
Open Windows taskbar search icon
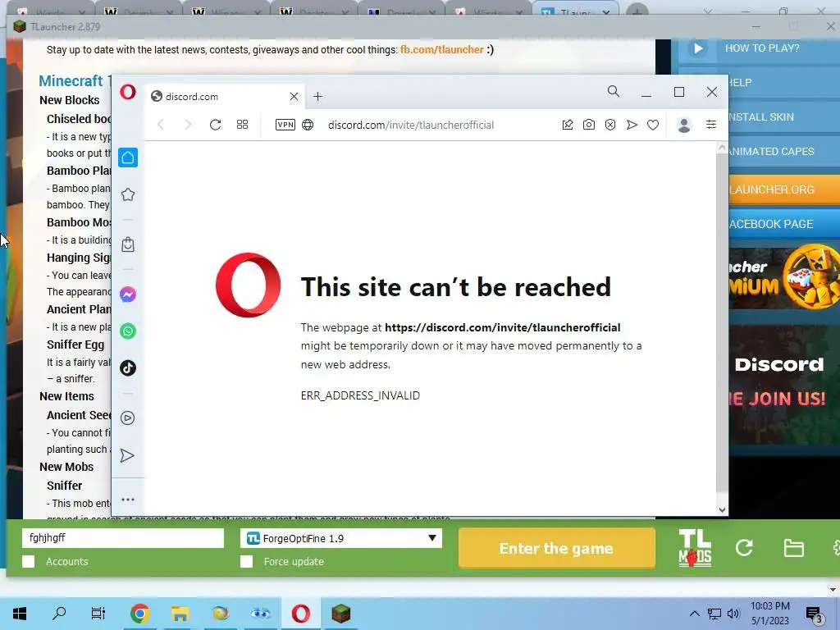click(x=59, y=613)
